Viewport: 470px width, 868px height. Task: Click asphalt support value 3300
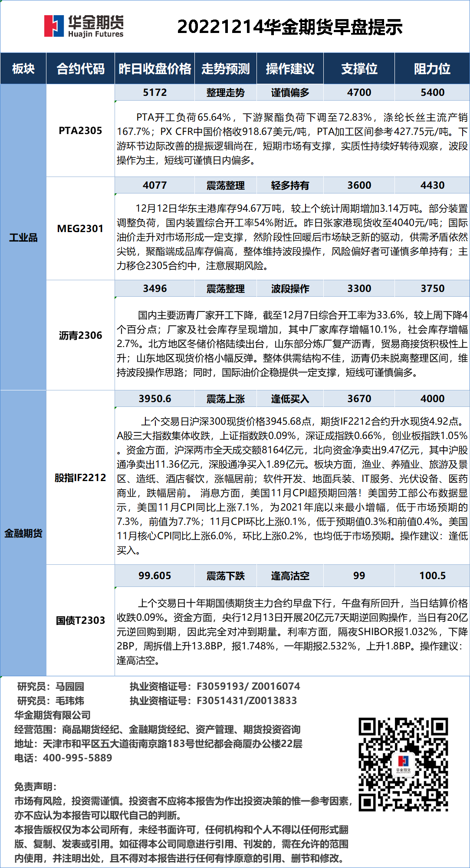(359, 288)
